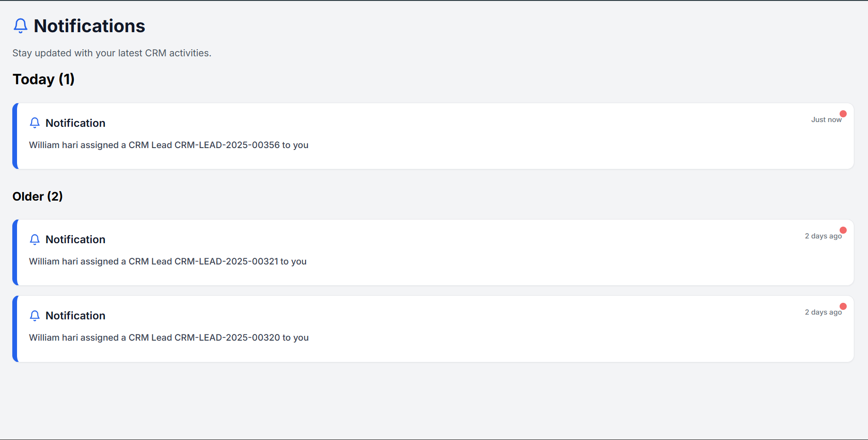
Task: Click bell icon on CRM-LEAD-2025-00321 notification
Action: (x=35, y=239)
